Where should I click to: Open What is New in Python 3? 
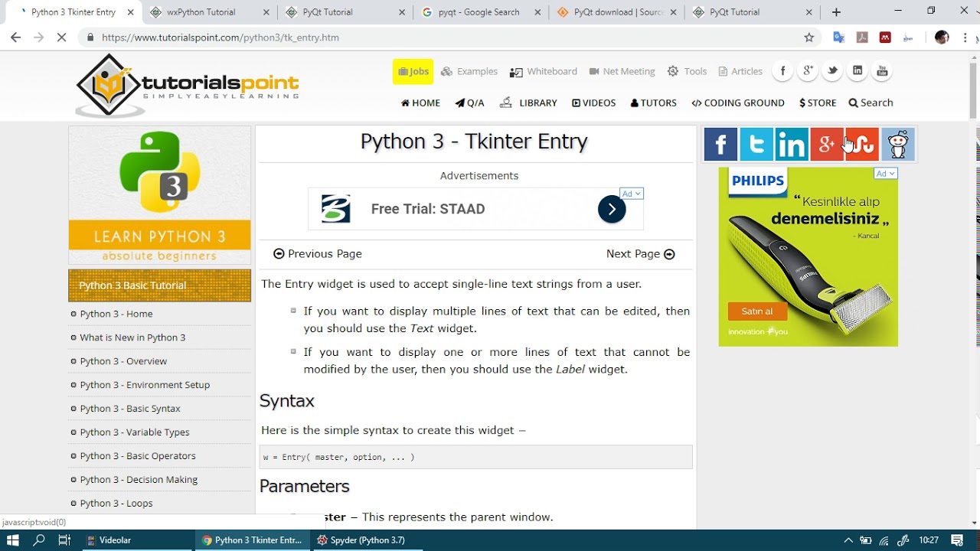coord(132,337)
